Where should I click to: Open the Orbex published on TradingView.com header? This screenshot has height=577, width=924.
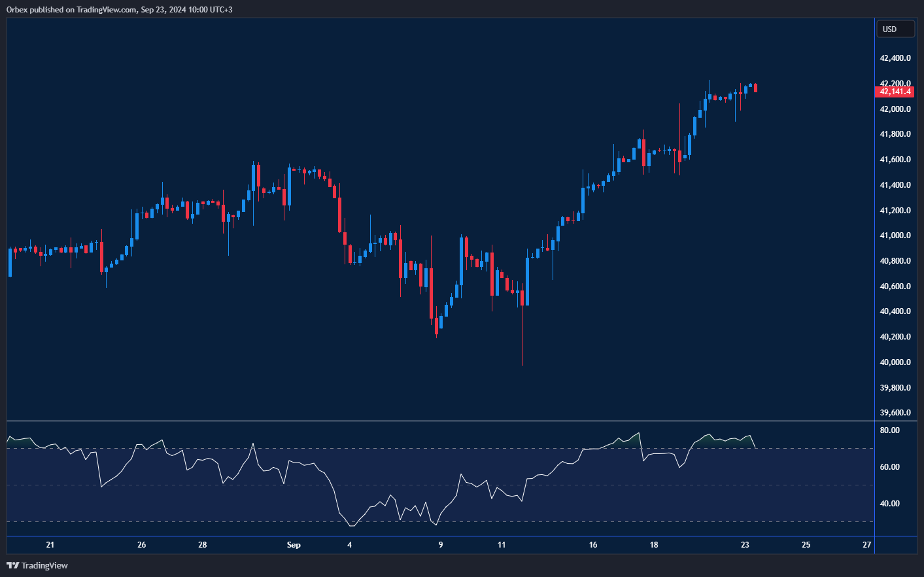[119, 9]
